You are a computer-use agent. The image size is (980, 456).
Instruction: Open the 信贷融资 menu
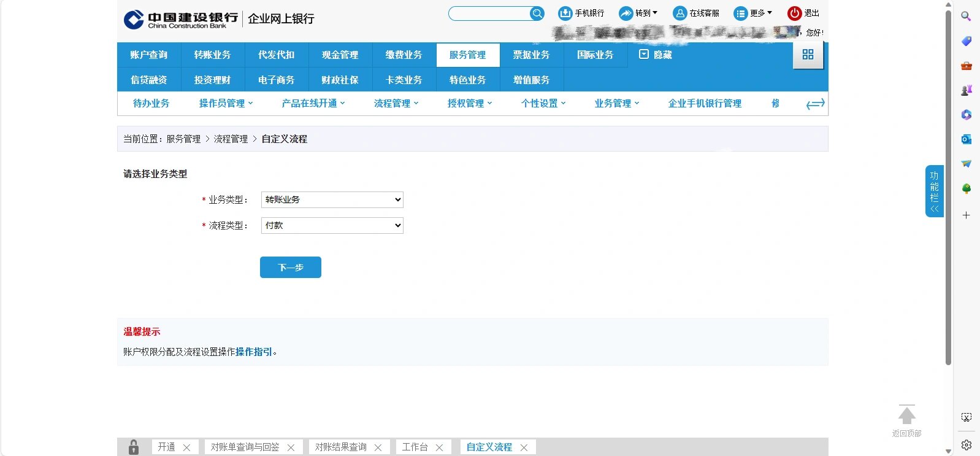149,80
